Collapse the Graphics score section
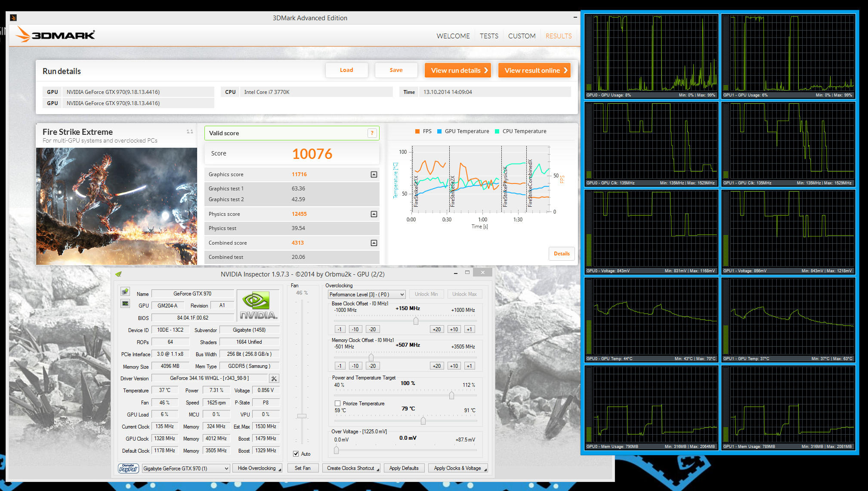Screen dimensions: 868x491 click(x=374, y=174)
